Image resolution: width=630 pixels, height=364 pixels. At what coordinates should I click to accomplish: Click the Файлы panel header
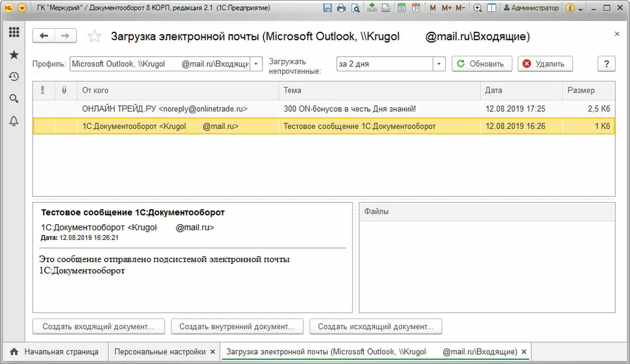click(x=487, y=212)
